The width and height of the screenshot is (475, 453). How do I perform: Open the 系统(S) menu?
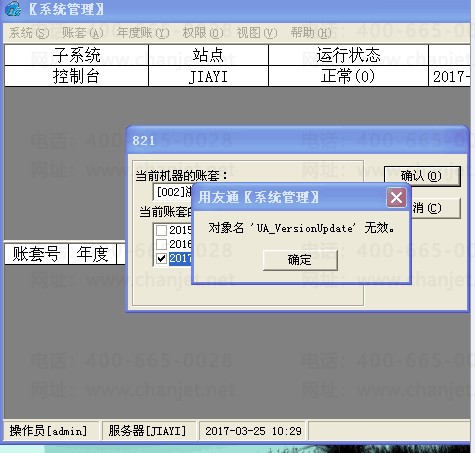(29, 33)
